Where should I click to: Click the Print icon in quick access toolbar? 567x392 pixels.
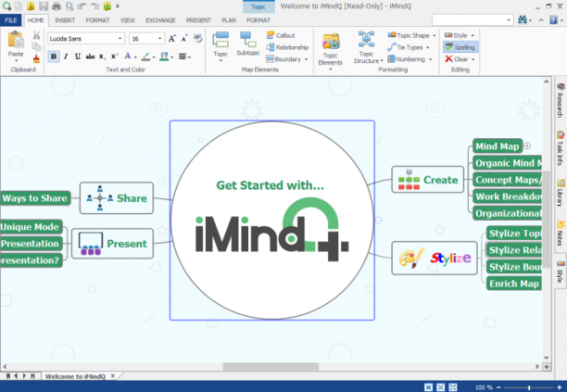(57, 6)
